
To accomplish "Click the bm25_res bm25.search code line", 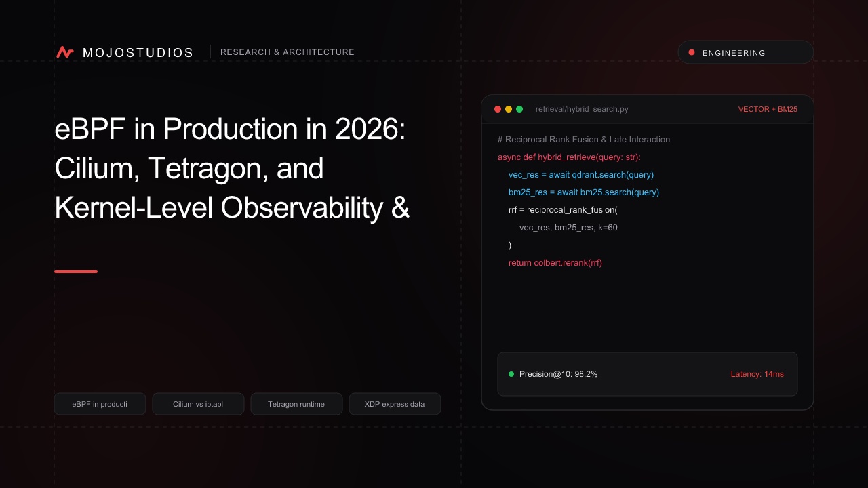I will coord(584,192).
